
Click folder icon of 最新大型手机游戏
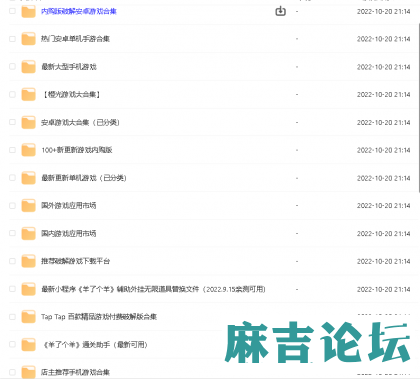[x=28, y=67]
